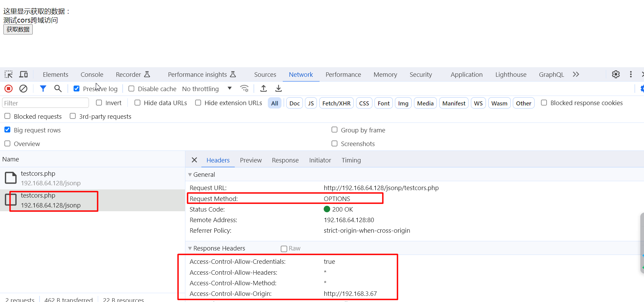Uncheck Big request rows
644x302 pixels.
[7, 130]
